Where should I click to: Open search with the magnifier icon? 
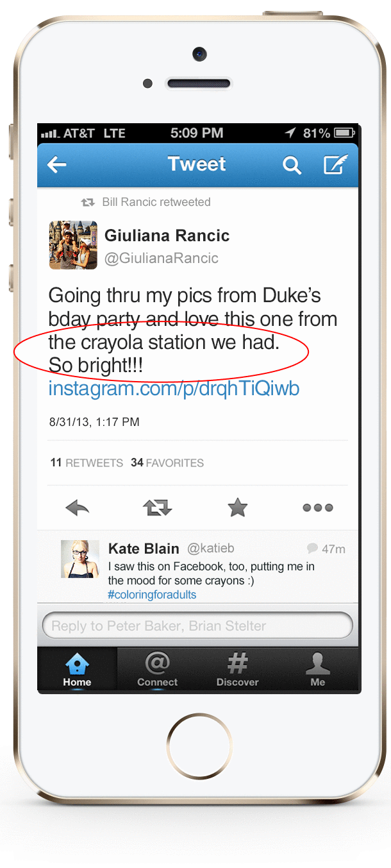click(x=292, y=166)
